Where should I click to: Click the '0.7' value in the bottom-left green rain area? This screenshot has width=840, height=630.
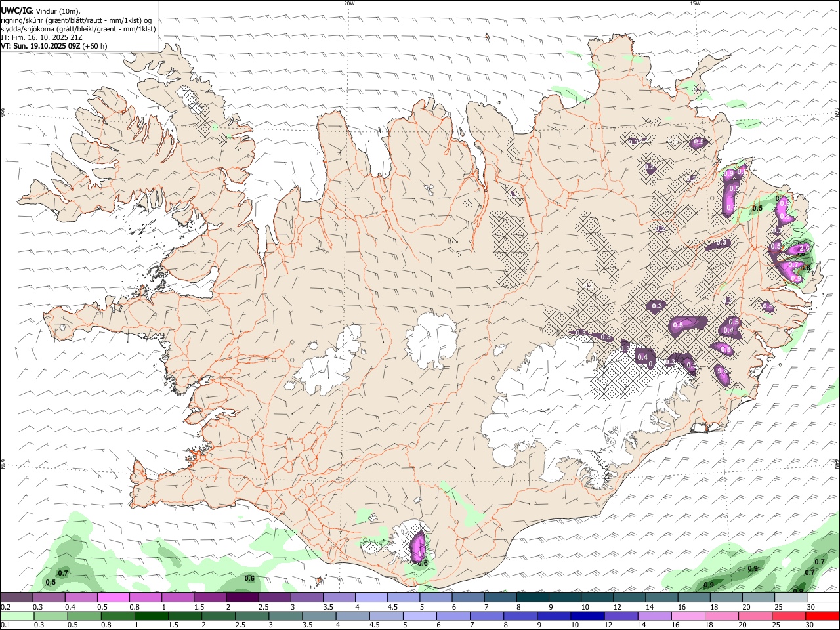[x=64, y=574]
